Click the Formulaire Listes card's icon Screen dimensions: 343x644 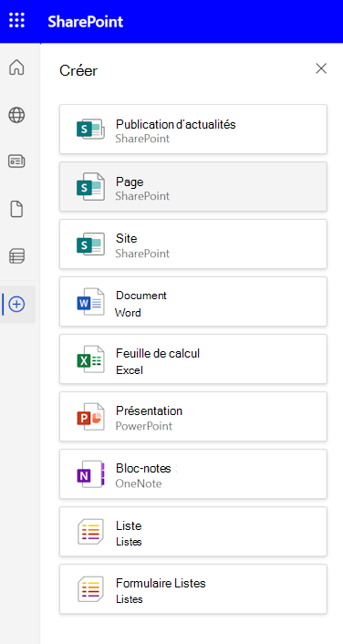point(90,589)
